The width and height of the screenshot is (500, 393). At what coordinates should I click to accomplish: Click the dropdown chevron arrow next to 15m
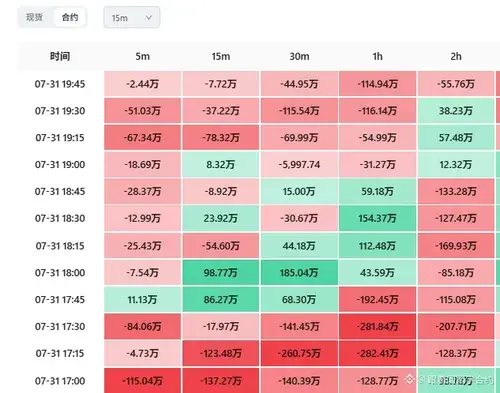[x=149, y=17]
